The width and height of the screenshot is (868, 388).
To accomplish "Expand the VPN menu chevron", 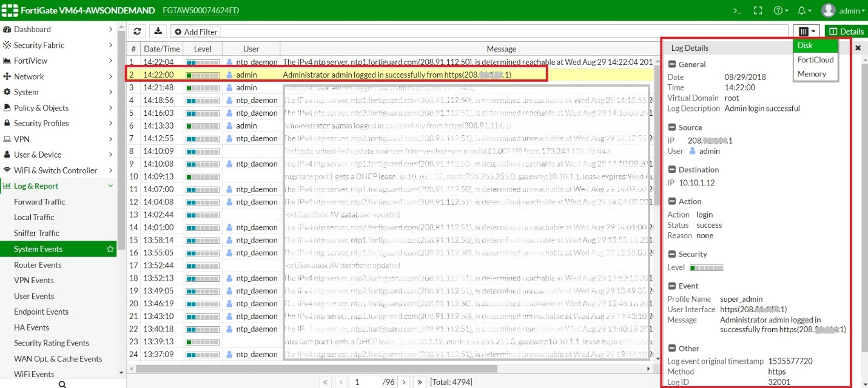I will click(x=110, y=139).
